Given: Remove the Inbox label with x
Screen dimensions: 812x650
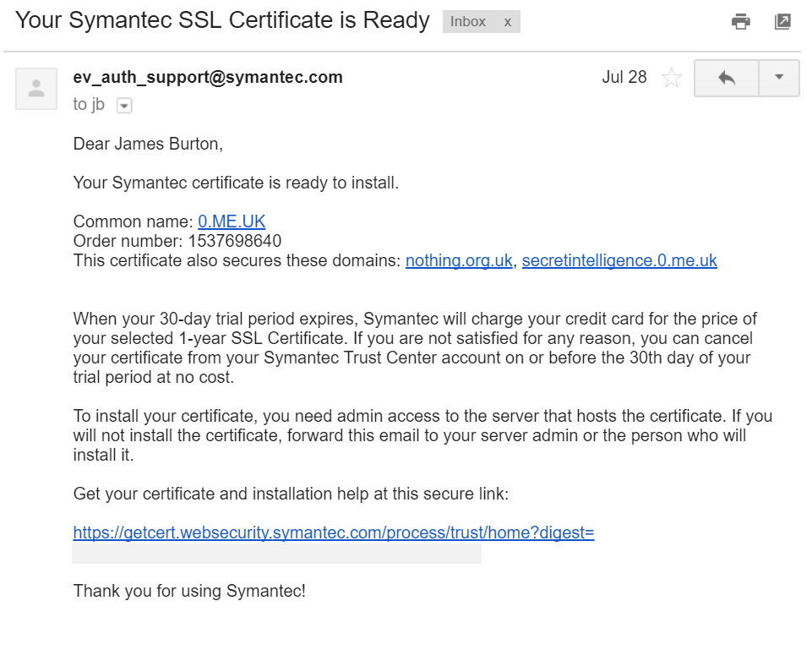Looking at the screenshot, I should coord(508,22).
